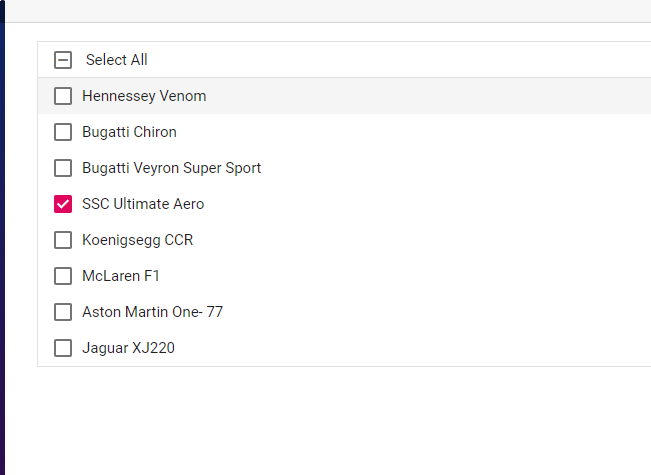Viewport: 651px width, 475px height.
Task: Select the McLaren F1 checkbox
Action: coord(63,276)
